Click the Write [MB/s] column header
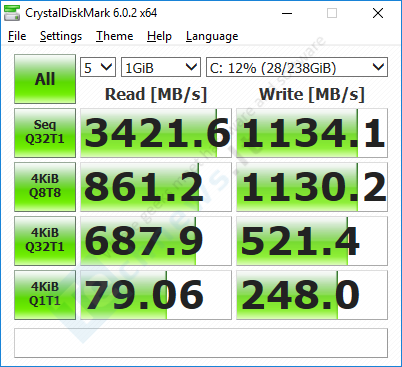The height and width of the screenshot is (367, 402). pyautogui.click(x=312, y=94)
